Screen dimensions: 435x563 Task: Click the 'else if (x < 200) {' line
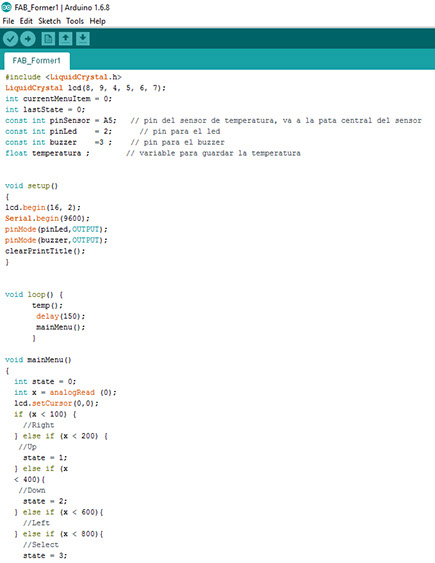click(65, 436)
